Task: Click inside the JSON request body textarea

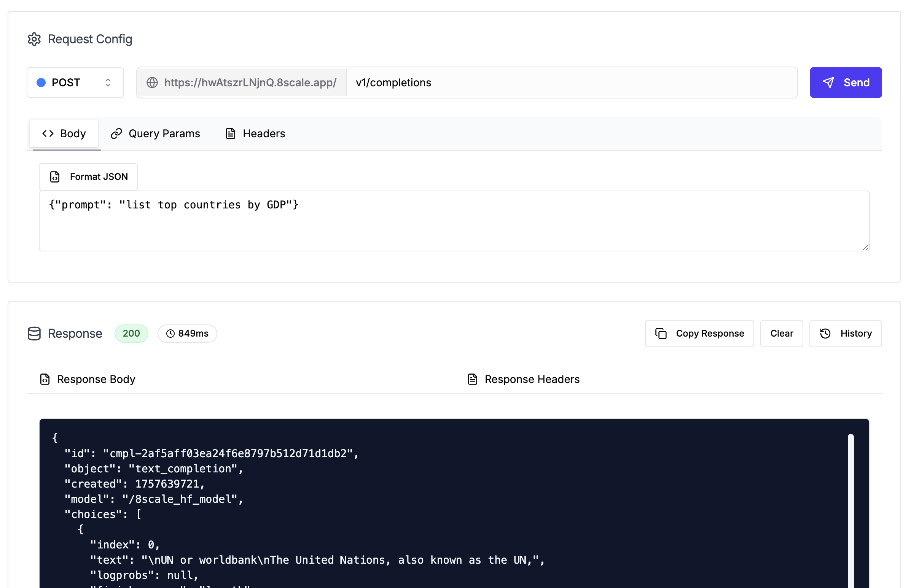Action: (454, 225)
